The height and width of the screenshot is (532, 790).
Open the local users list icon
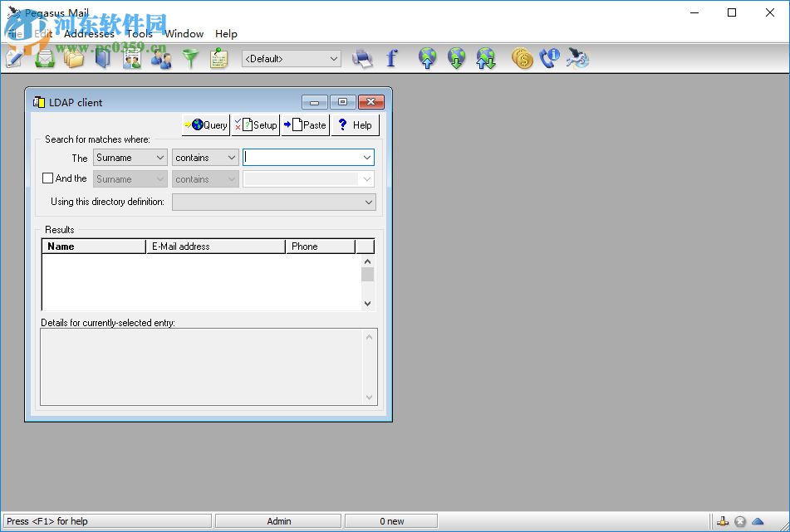131,58
